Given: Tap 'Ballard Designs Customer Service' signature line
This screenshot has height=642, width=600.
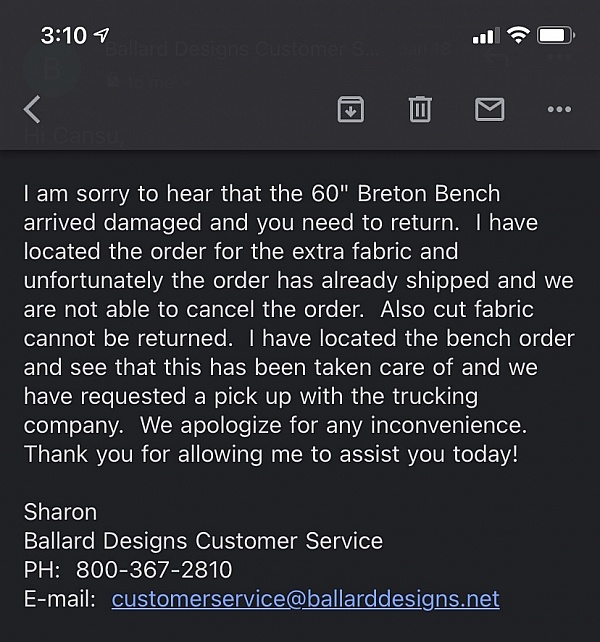Looking at the screenshot, I should tap(203, 541).
